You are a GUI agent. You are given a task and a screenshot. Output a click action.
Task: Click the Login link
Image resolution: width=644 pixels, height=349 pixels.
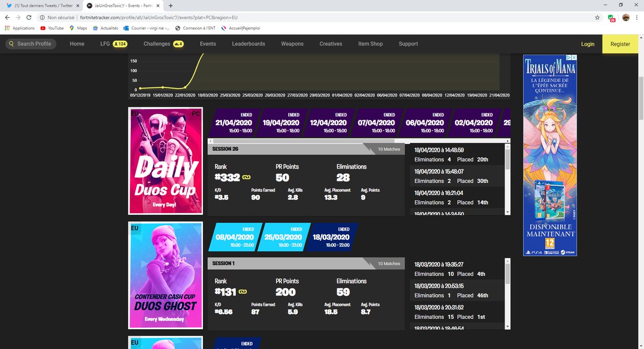coord(588,44)
